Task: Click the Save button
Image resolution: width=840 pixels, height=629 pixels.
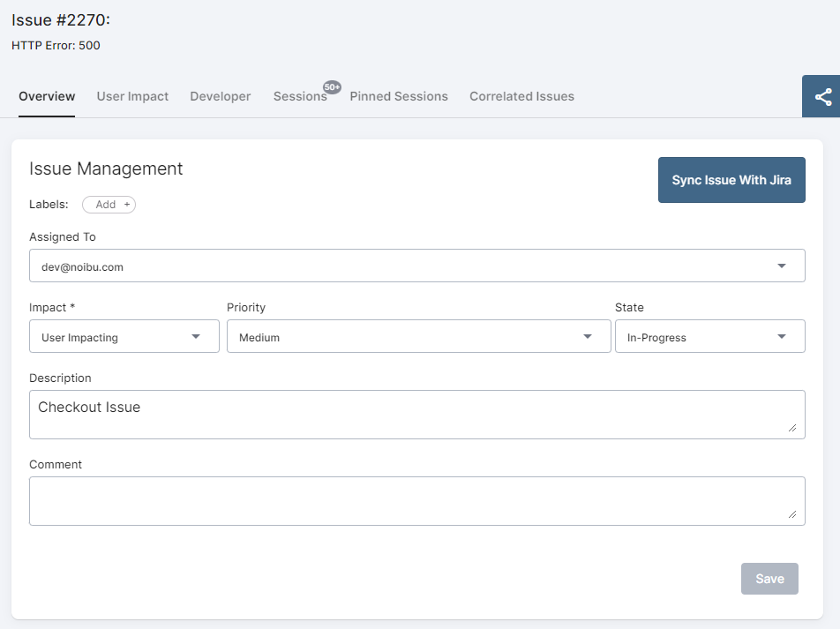Action: 769,579
